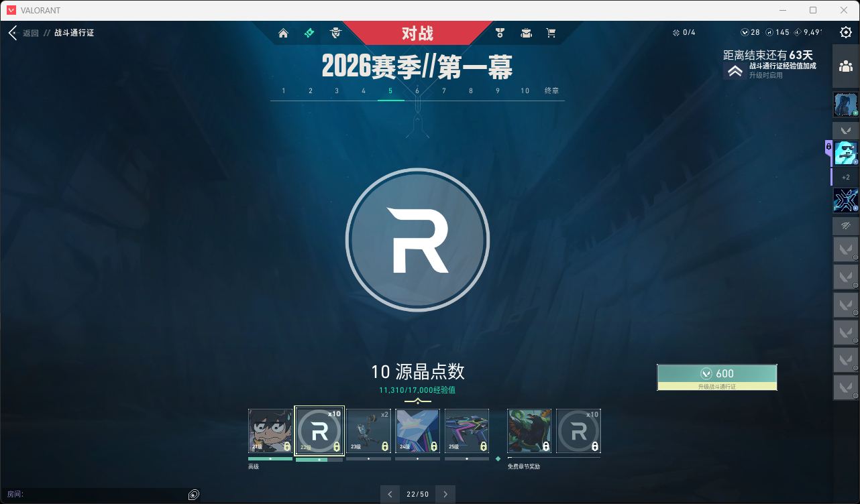Open settings gear icon

point(846,32)
